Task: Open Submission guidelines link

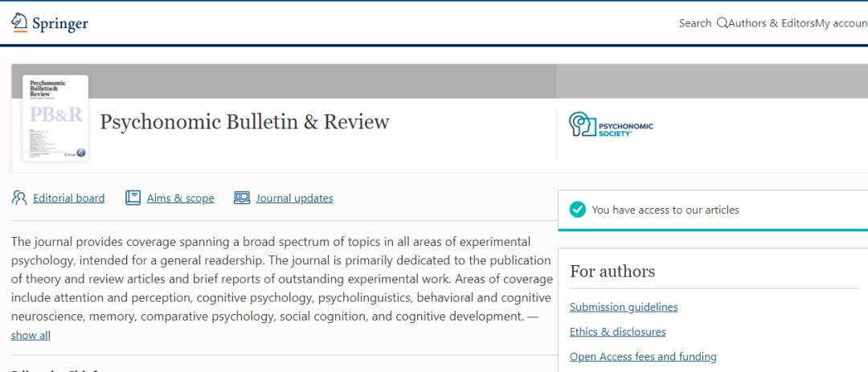Action: [624, 307]
